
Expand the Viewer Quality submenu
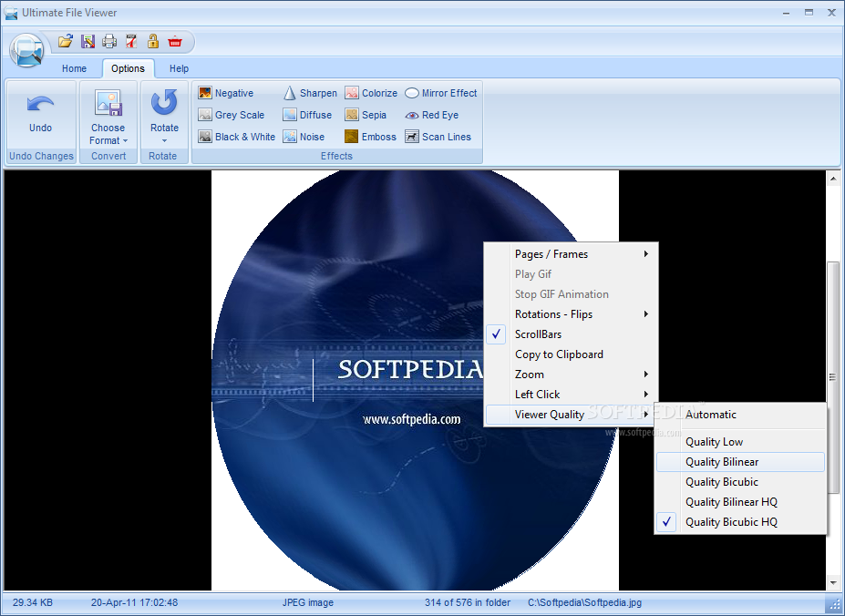click(572, 415)
